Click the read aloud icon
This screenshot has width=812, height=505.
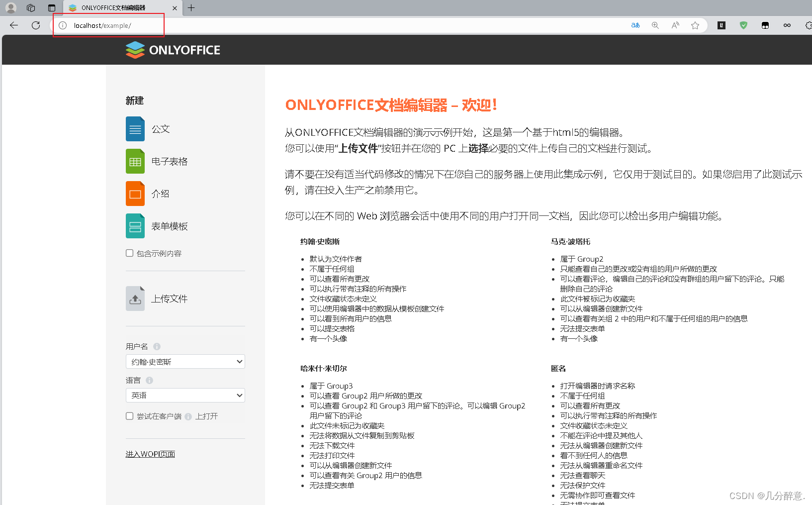pyautogui.click(x=675, y=25)
